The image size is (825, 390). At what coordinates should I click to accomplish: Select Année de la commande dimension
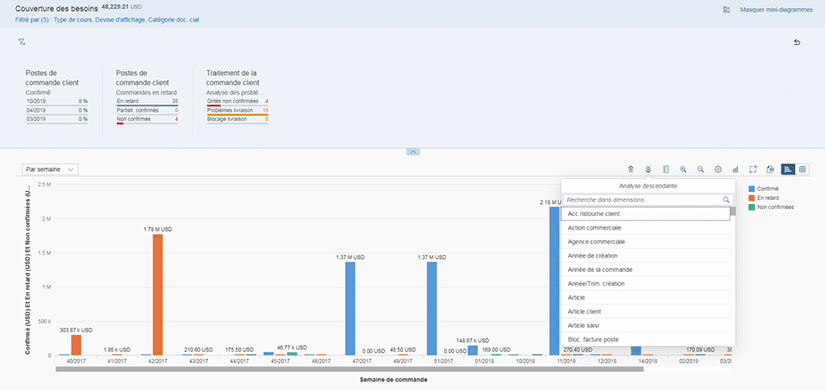(x=646, y=269)
